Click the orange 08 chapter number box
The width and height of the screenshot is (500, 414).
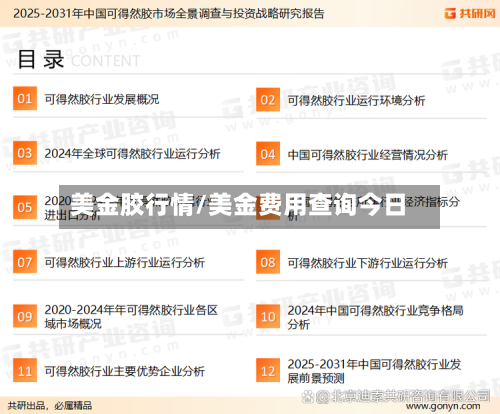268,263
